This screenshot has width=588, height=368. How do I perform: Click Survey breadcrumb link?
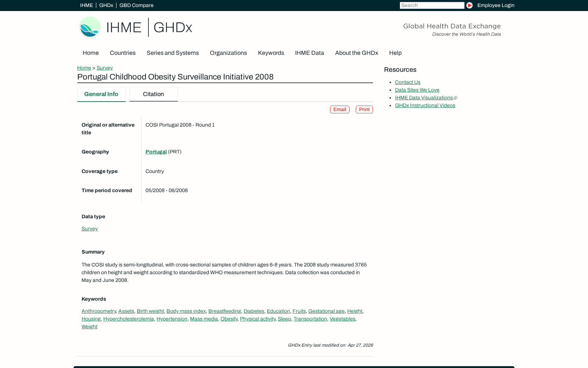(105, 68)
